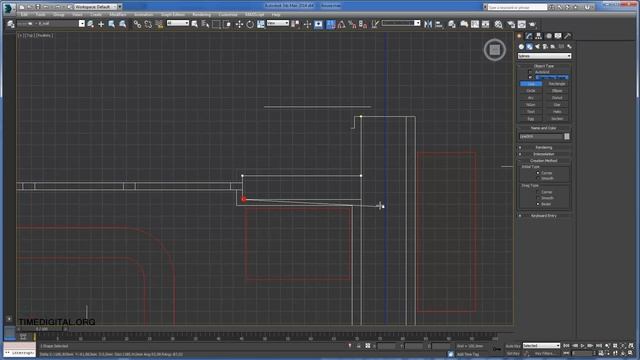Open reference coordinate 'View' dropdown
640x360 pixels.
[x=278, y=23]
